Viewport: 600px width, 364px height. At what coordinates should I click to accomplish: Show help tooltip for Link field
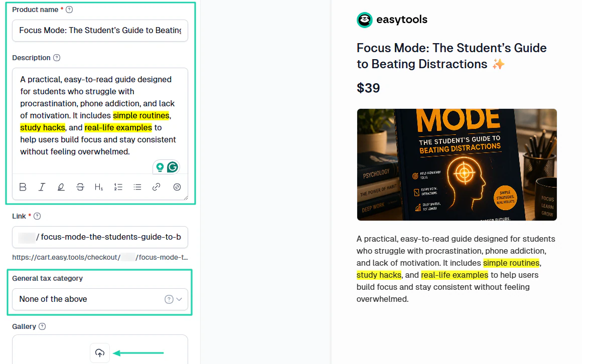point(37,216)
